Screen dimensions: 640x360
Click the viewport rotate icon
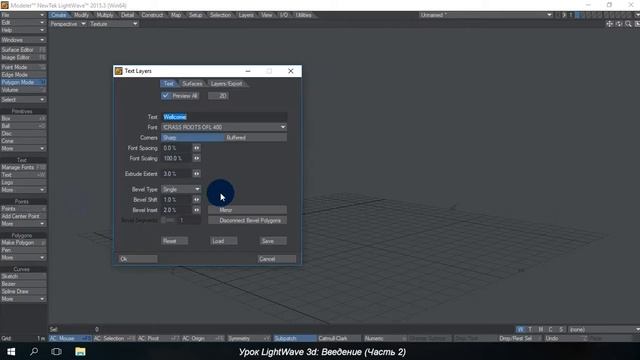(x=619, y=24)
